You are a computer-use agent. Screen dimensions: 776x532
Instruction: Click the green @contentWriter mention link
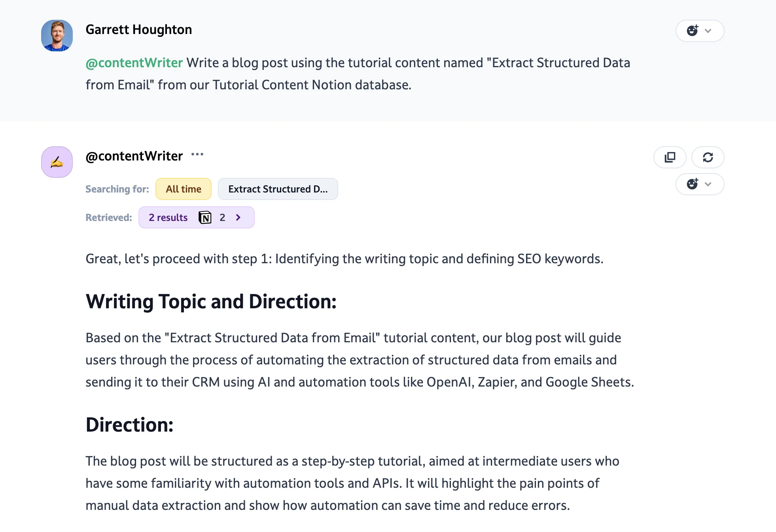tap(134, 63)
